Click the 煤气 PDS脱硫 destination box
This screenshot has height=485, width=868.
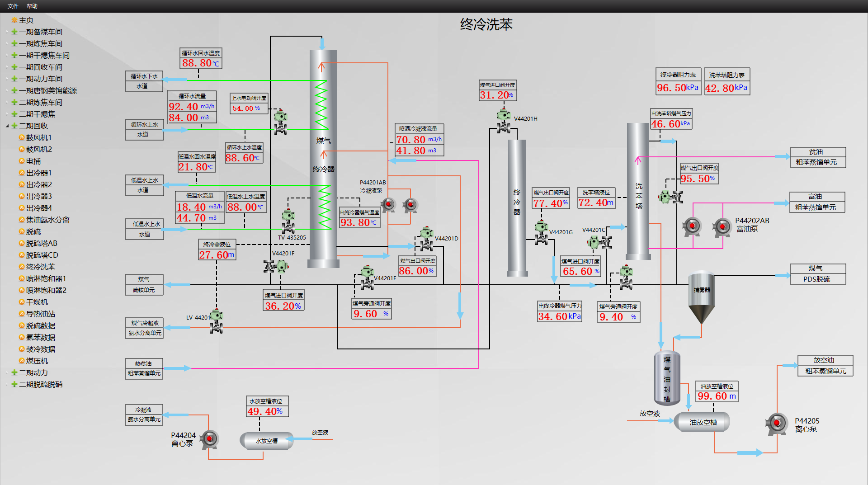pos(817,274)
